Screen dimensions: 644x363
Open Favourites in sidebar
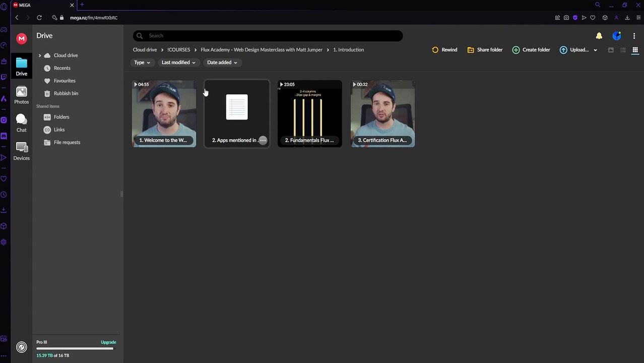[x=65, y=81]
